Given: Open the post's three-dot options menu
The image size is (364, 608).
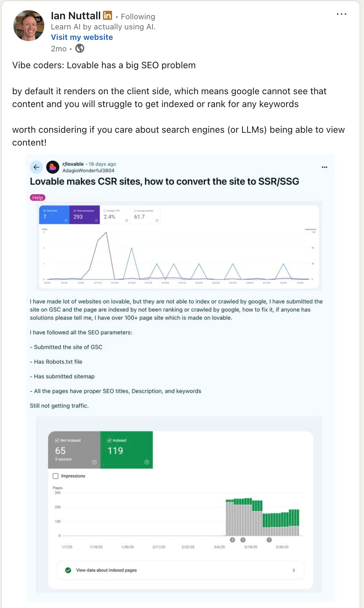Looking at the screenshot, I should point(341,14).
